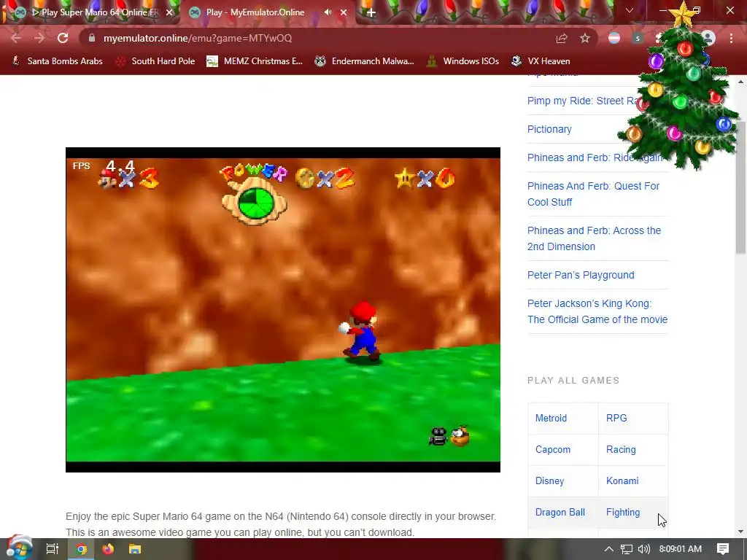Select the Metroid category

pos(551,418)
